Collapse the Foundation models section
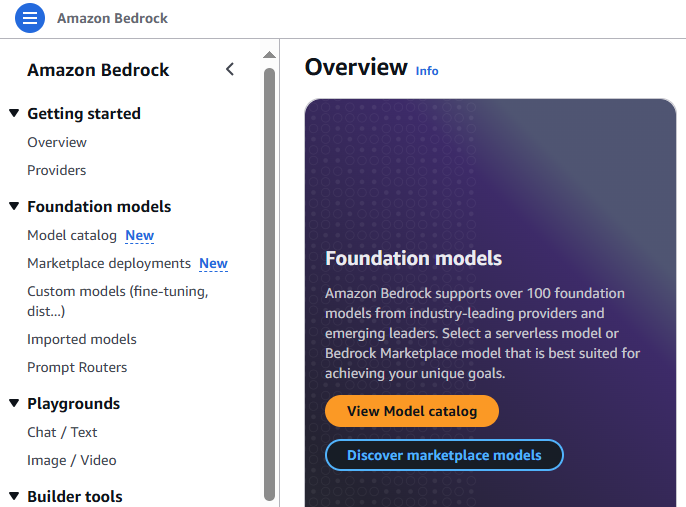The image size is (686, 507). 14,207
